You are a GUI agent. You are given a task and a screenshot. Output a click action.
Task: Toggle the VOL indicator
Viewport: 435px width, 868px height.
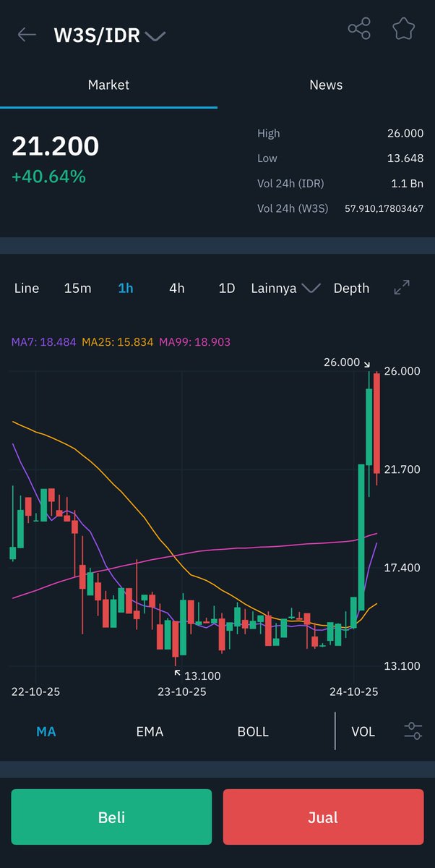coord(363,731)
